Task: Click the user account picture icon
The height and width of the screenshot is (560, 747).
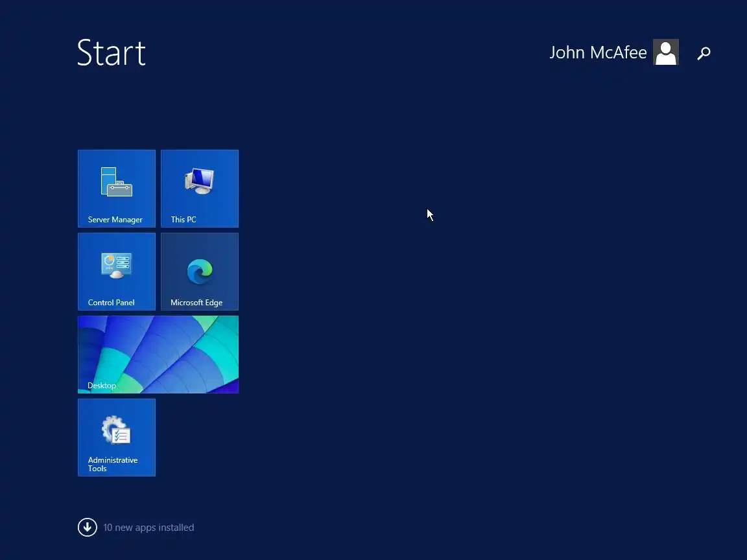Action: [665, 52]
